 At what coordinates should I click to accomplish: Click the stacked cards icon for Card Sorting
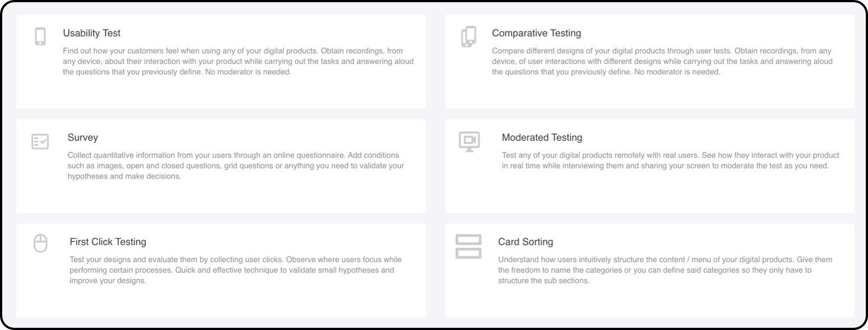tap(468, 246)
